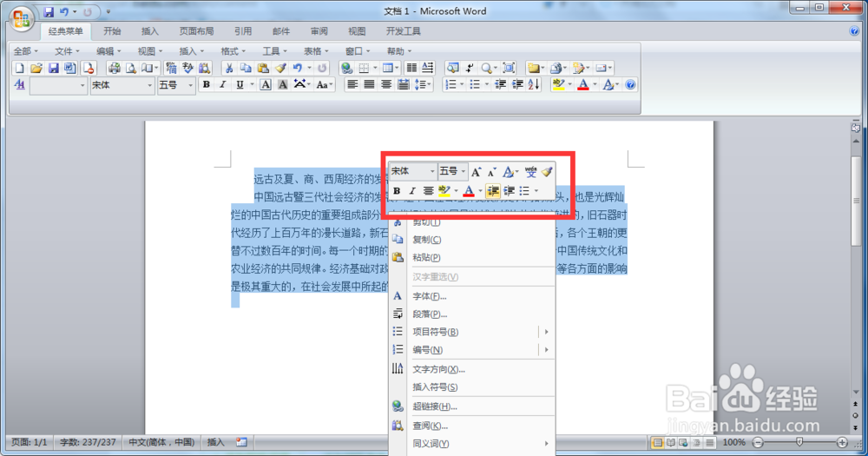Click the 100% zoom level button
Viewport: 868px width, 456px height.
tap(734, 442)
